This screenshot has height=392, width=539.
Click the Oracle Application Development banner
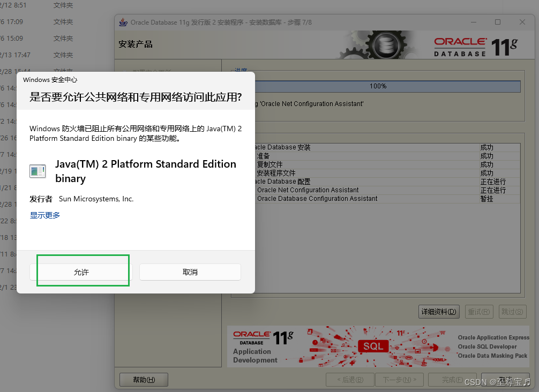click(378, 346)
